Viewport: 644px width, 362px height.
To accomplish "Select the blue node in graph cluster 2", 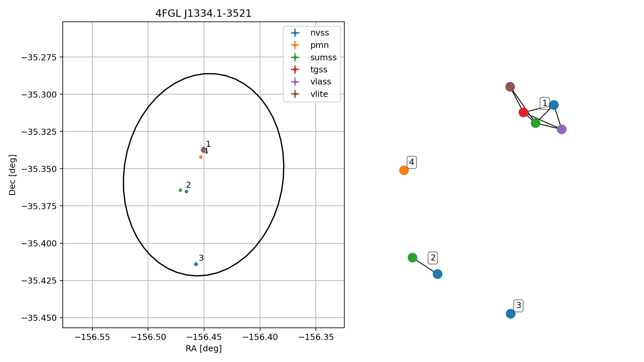I will [438, 274].
